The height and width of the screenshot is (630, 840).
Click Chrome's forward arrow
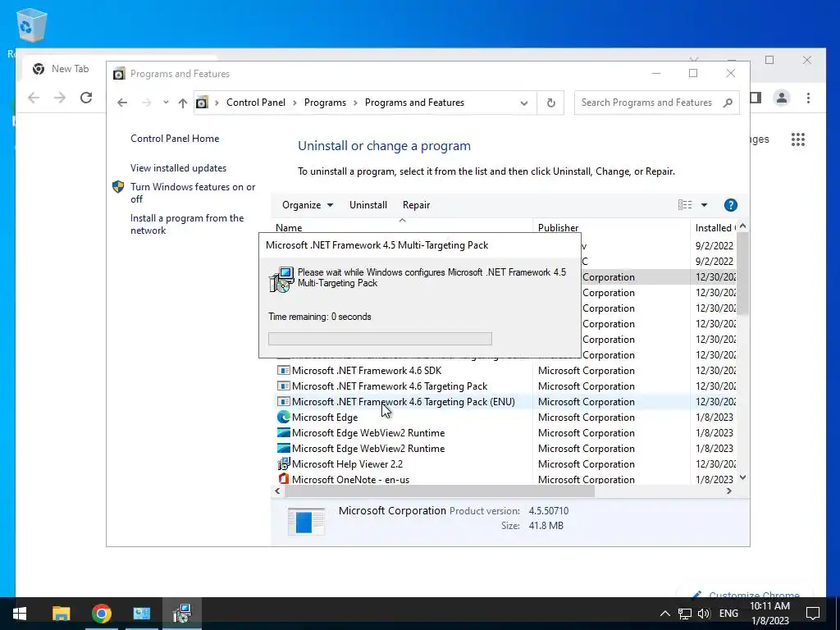point(59,98)
